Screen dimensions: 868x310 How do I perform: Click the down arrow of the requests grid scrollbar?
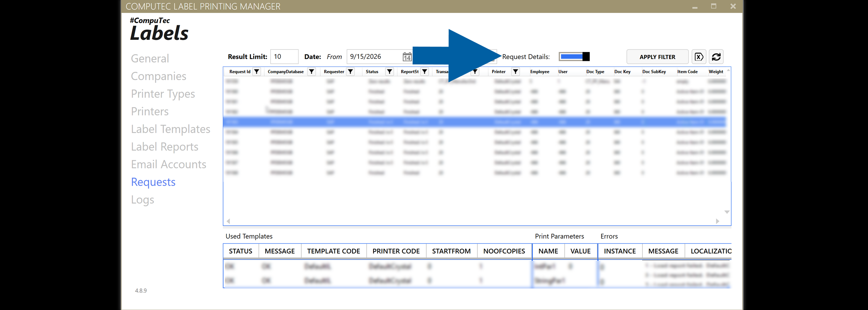[727, 212]
